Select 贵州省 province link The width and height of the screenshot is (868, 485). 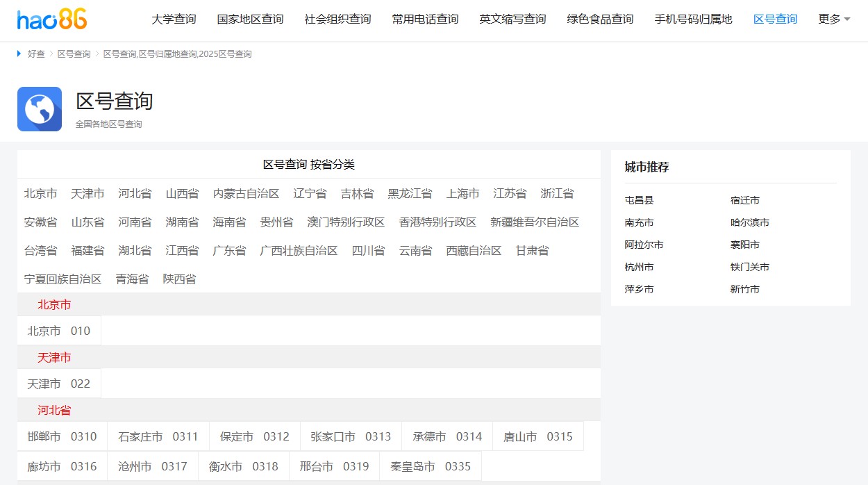[x=276, y=222]
